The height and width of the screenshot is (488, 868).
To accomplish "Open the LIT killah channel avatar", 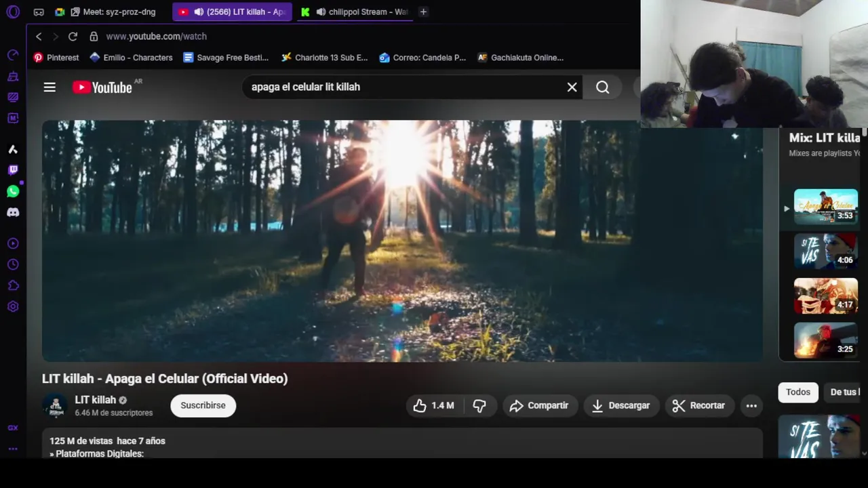I will (x=55, y=405).
